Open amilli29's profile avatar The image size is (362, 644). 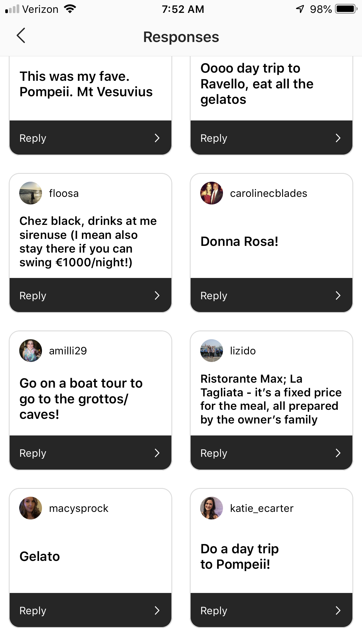(31, 351)
